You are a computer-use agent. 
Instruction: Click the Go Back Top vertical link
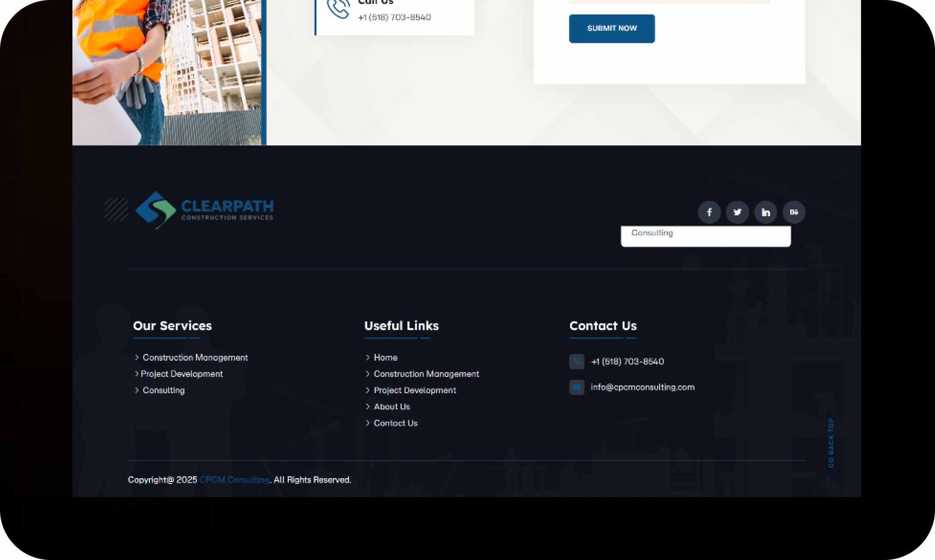coord(831,443)
